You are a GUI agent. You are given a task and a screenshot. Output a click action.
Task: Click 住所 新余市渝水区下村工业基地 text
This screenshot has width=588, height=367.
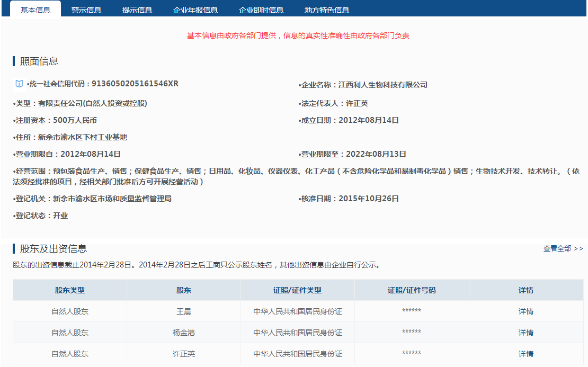point(70,137)
